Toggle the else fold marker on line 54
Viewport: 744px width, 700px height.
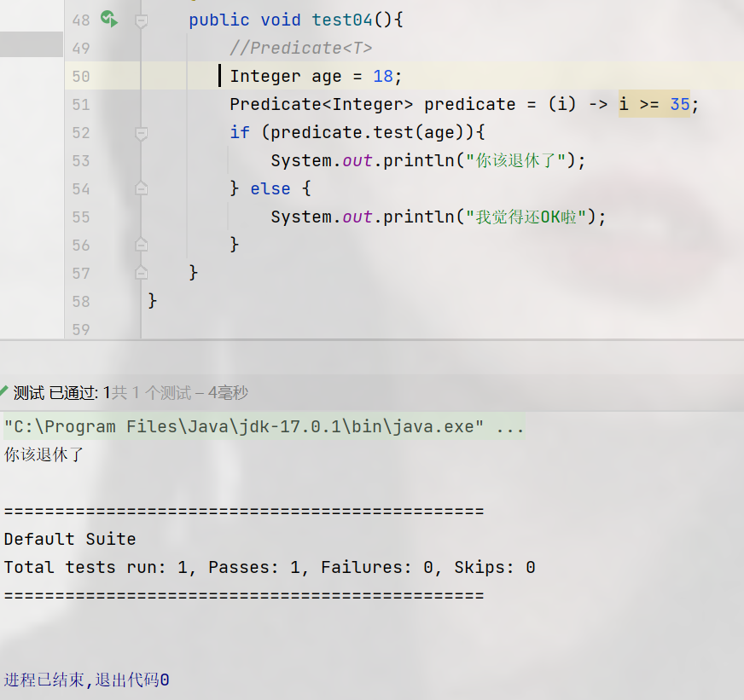click(x=141, y=188)
